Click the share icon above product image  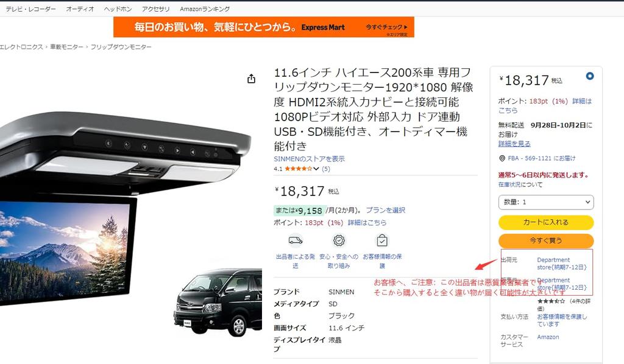coord(251,79)
